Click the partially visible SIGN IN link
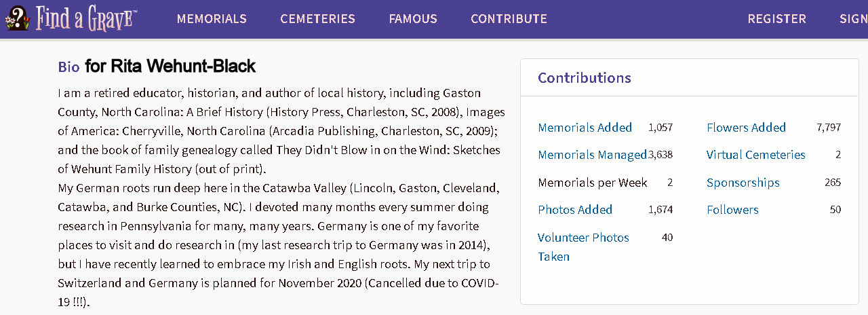The width and height of the screenshot is (868, 315). (853, 19)
